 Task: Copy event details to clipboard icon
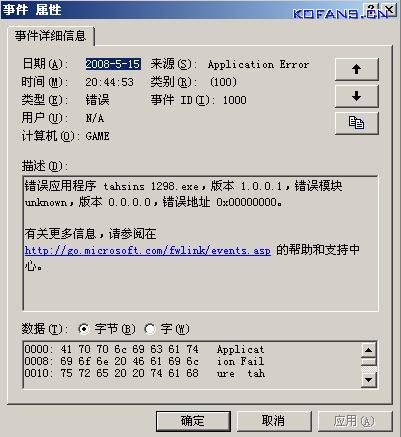click(x=356, y=123)
